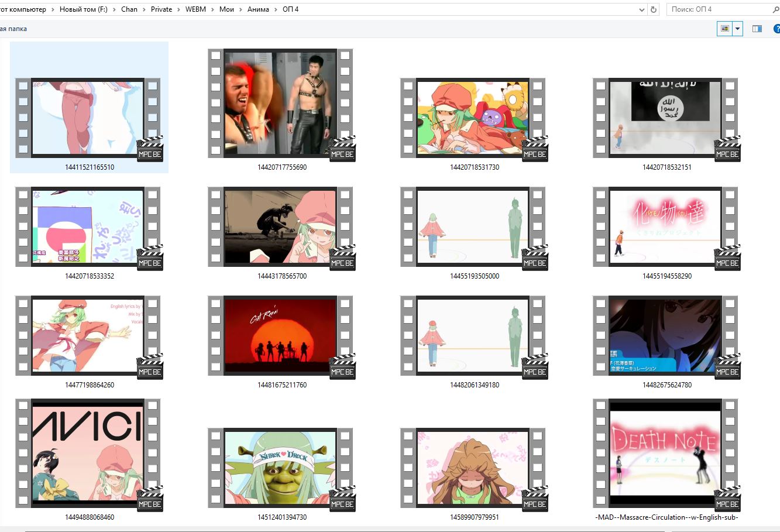780x532 pixels.
Task: Expand the chevron after Анима breadcrumb
Action: pyautogui.click(x=276, y=9)
